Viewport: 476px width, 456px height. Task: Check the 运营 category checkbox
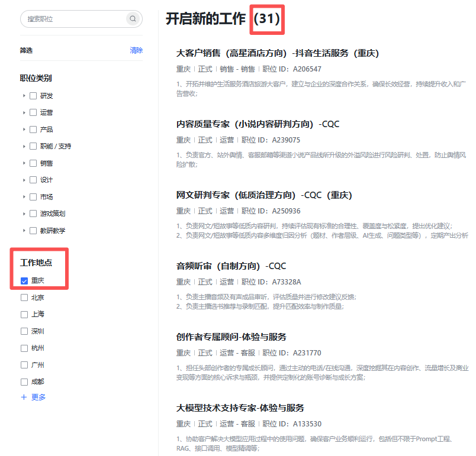[33, 112]
